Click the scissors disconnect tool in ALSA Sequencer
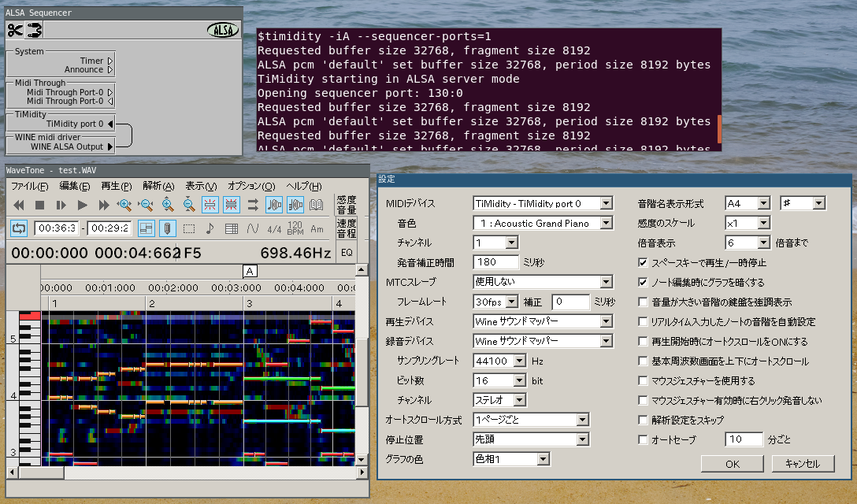This screenshot has width=857, height=504. click(15, 30)
